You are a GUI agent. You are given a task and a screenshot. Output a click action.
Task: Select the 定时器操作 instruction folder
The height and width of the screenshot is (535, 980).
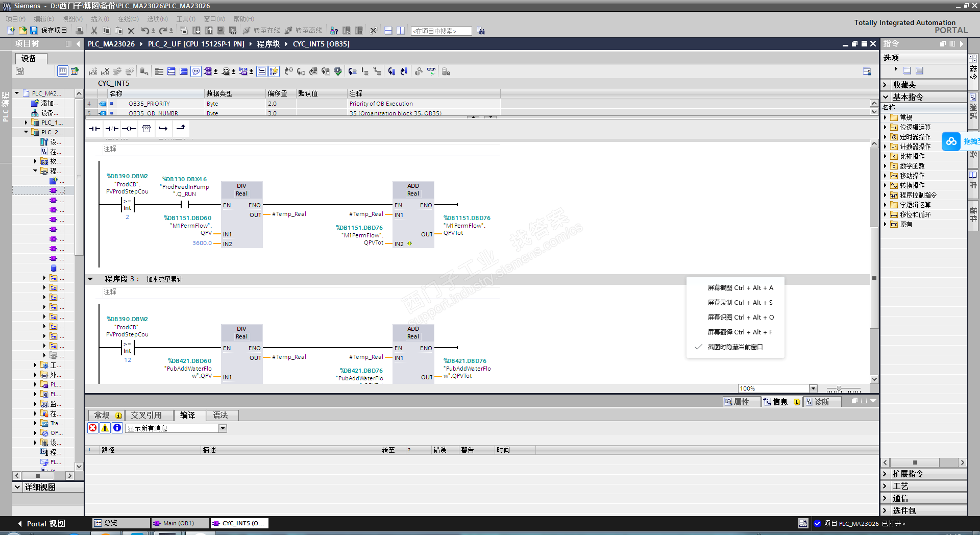point(915,137)
